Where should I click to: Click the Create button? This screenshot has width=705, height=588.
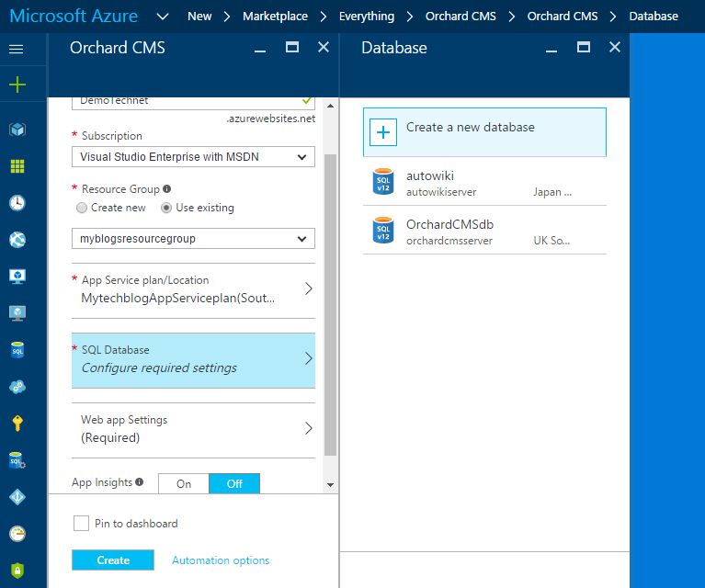click(113, 560)
